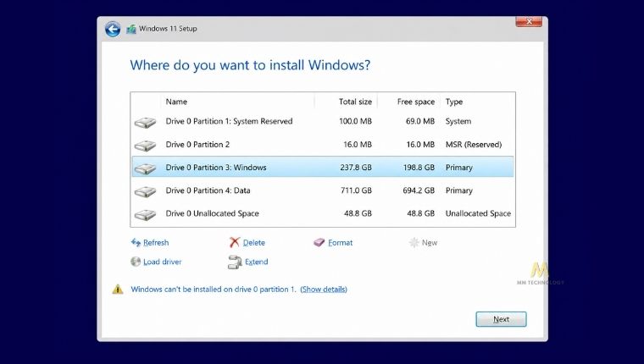Click the Extend partition icon
Screen dimensions: 644x364
(235, 262)
